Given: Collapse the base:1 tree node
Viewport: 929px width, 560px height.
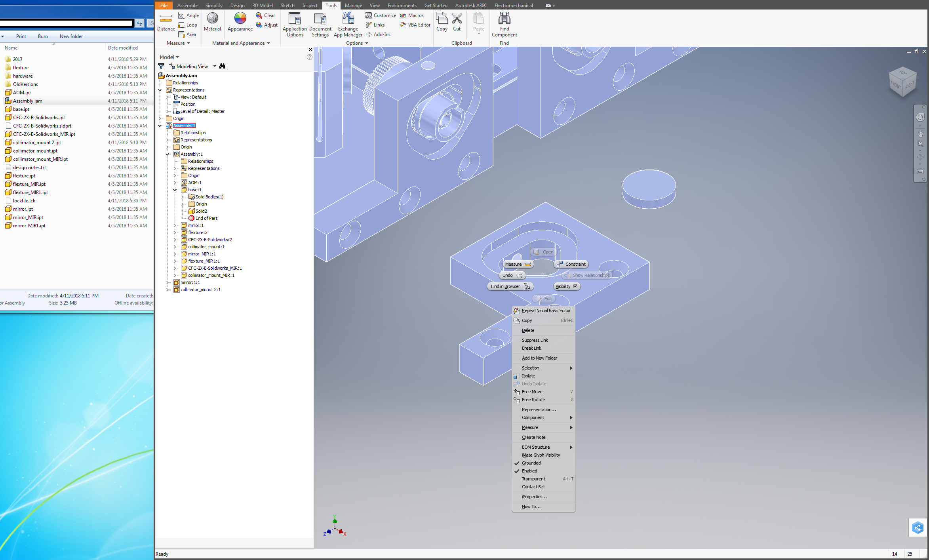Looking at the screenshot, I should pyautogui.click(x=175, y=190).
